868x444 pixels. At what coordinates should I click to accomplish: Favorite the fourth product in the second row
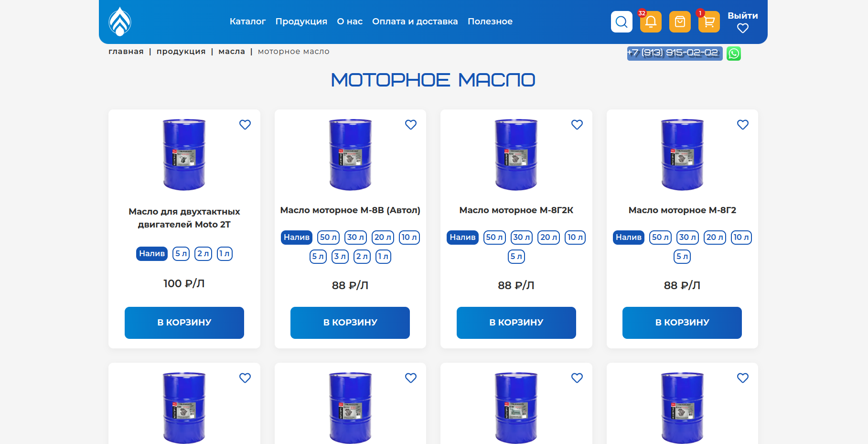click(743, 378)
